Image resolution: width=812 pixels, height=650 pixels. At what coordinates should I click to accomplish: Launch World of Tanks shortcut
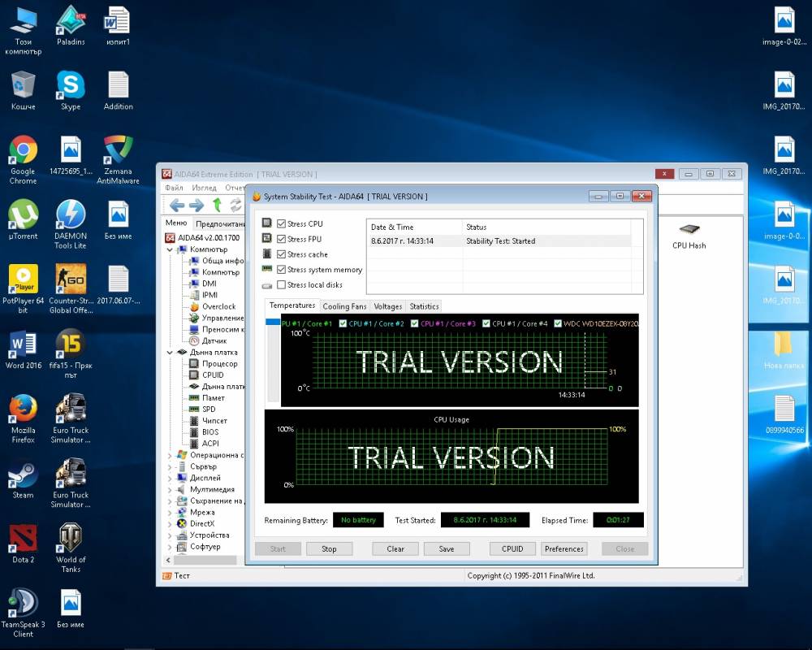[x=71, y=548]
